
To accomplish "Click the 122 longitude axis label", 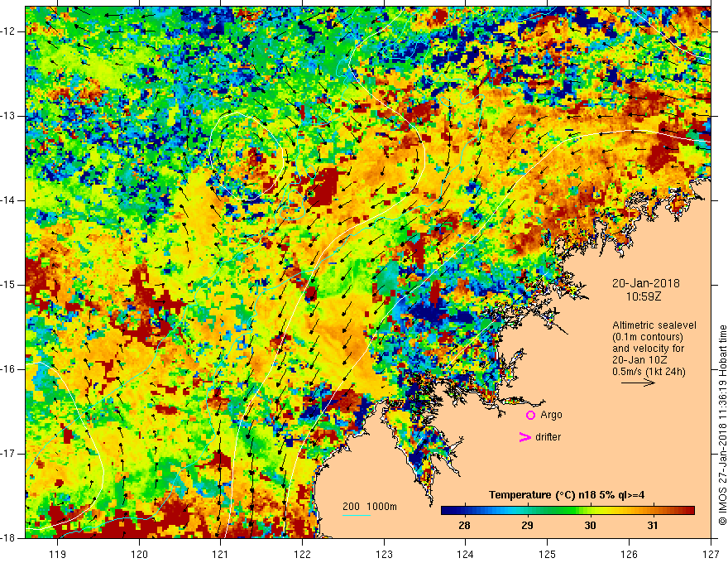I will pyautogui.click(x=302, y=554).
